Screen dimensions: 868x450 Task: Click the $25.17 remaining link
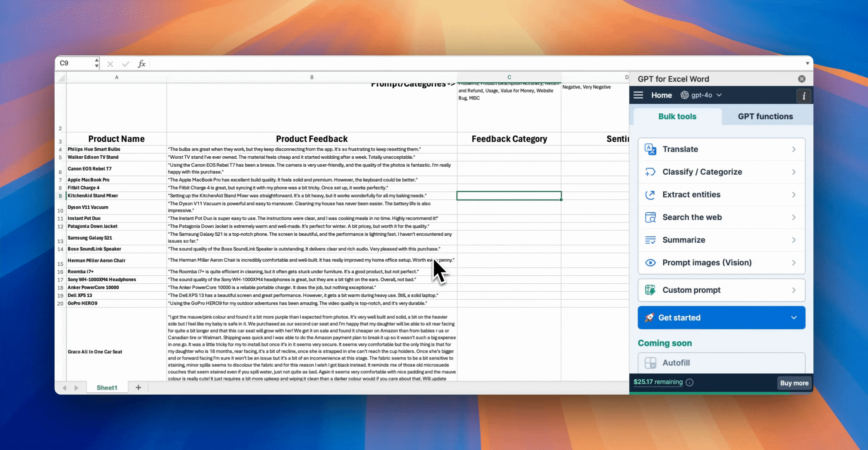coord(658,382)
